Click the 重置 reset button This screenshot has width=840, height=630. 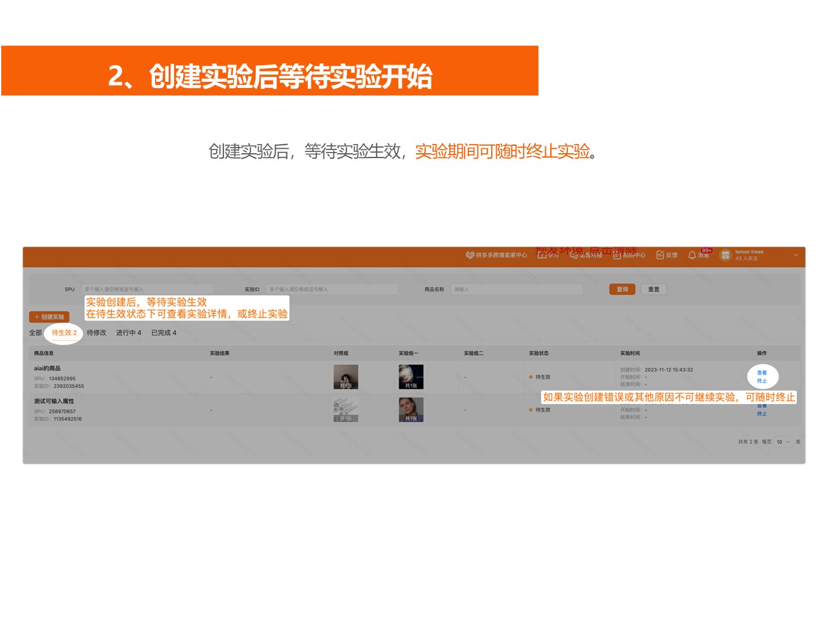[x=654, y=289]
